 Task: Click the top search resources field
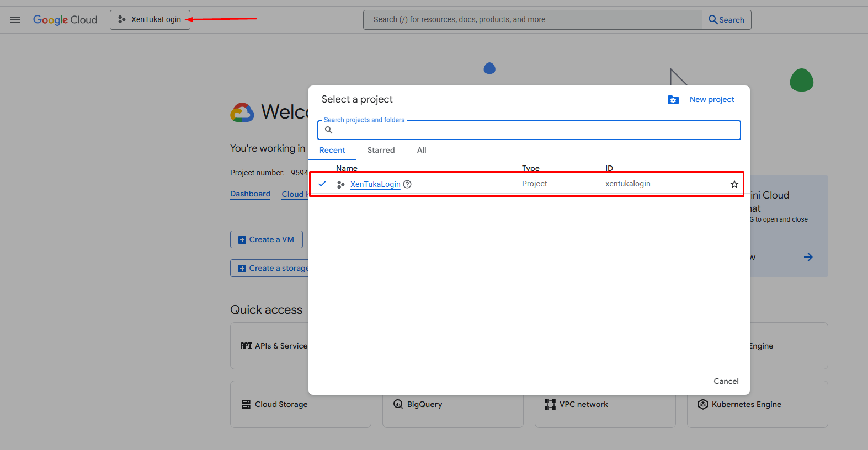[x=532, y=20]
